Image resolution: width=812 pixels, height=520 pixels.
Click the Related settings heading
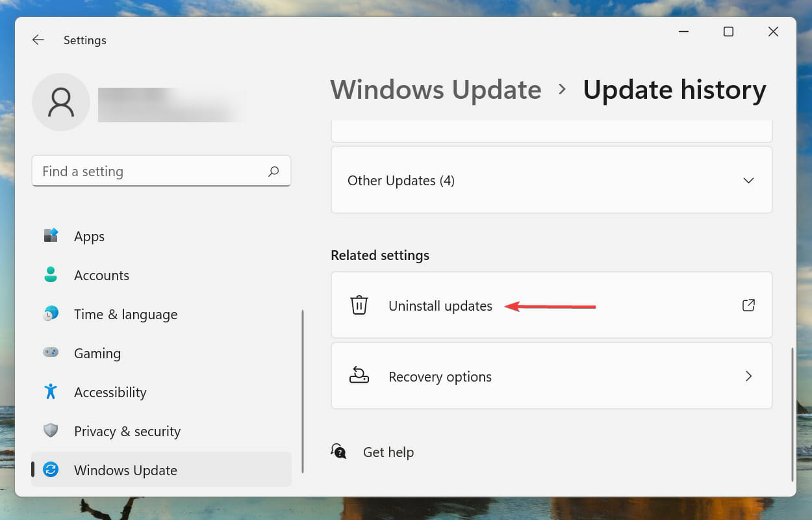tap(380, 255)
